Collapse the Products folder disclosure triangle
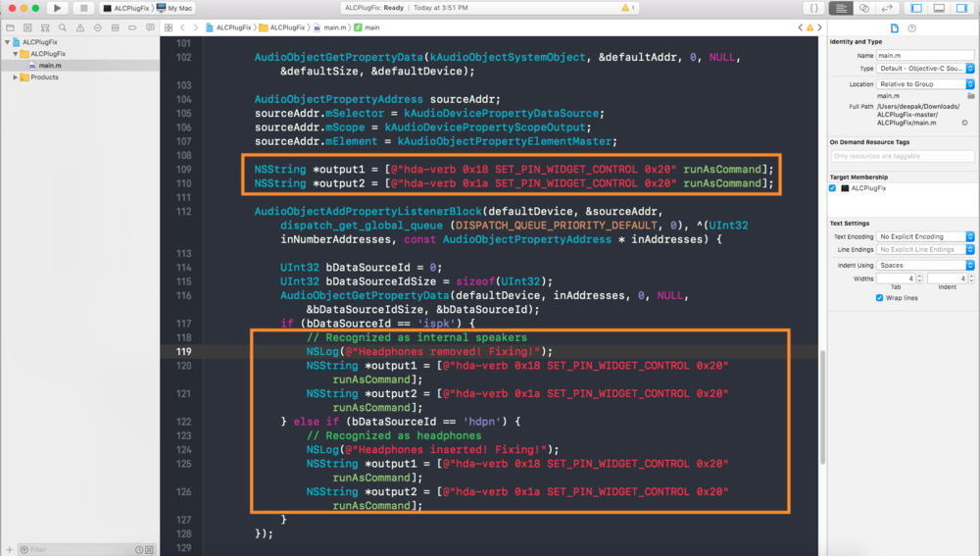980x556 pixels. 16,77
